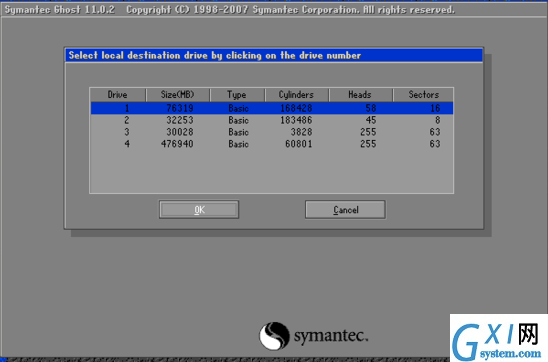The width and height of the screenshot is (548, 362).
Task: Click the Drive column header
Action: [117, 95]
